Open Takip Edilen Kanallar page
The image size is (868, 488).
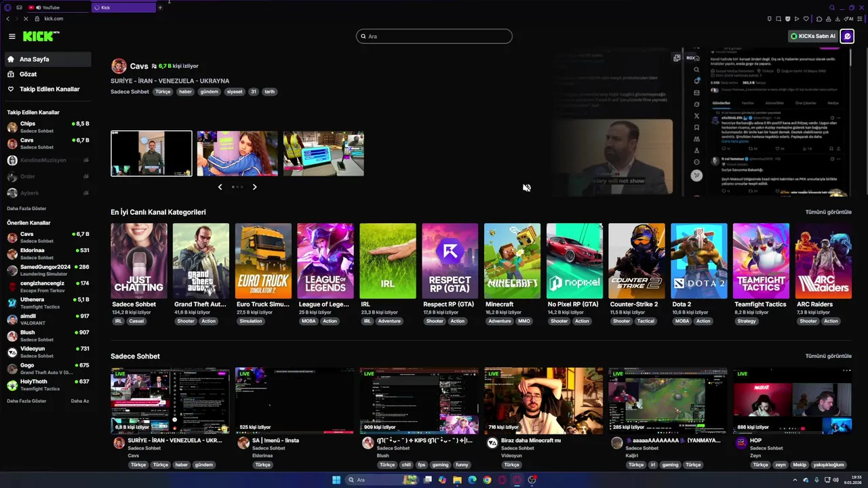[x=47, y=89]
